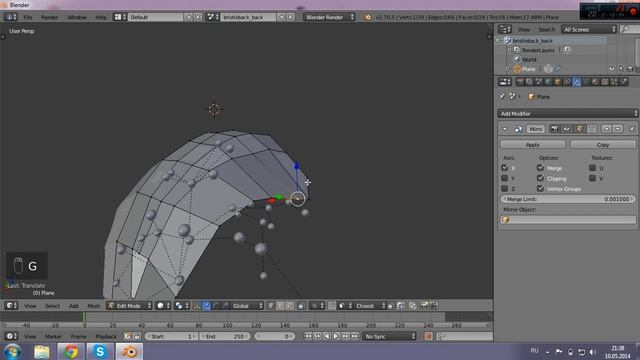Open the timeline Marker menu
This screenshot has height=360, width=640.
[x=53, y=336]
